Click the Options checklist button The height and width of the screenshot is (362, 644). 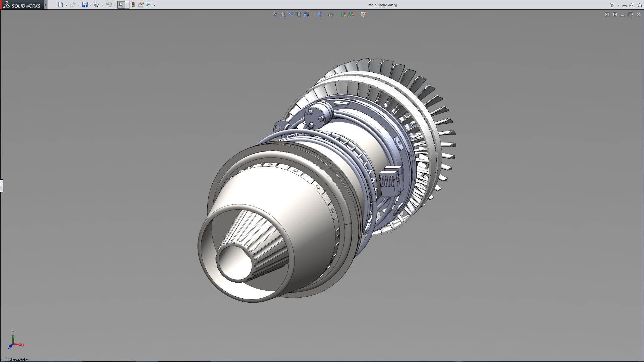point(149,5)
